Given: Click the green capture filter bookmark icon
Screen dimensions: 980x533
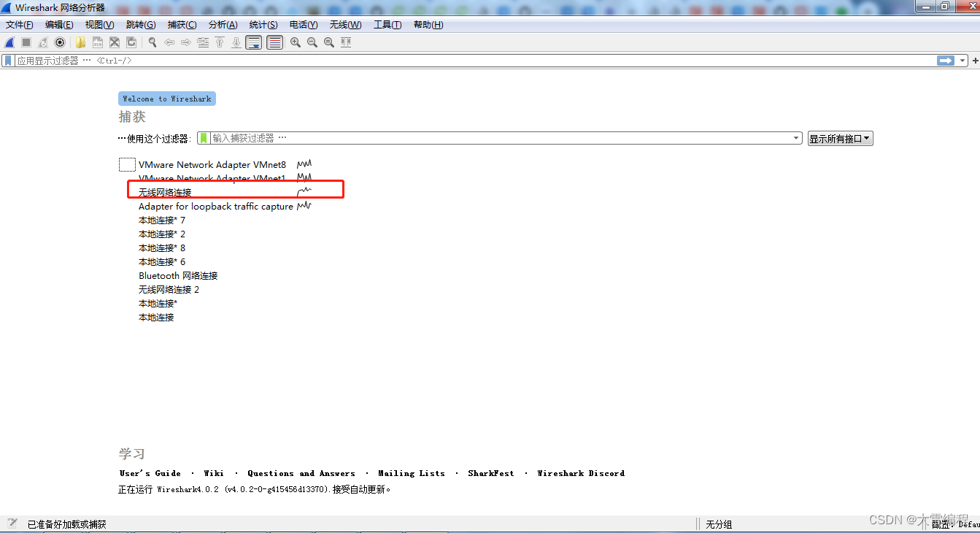Looking at the screenshot, I should (204, 138).
